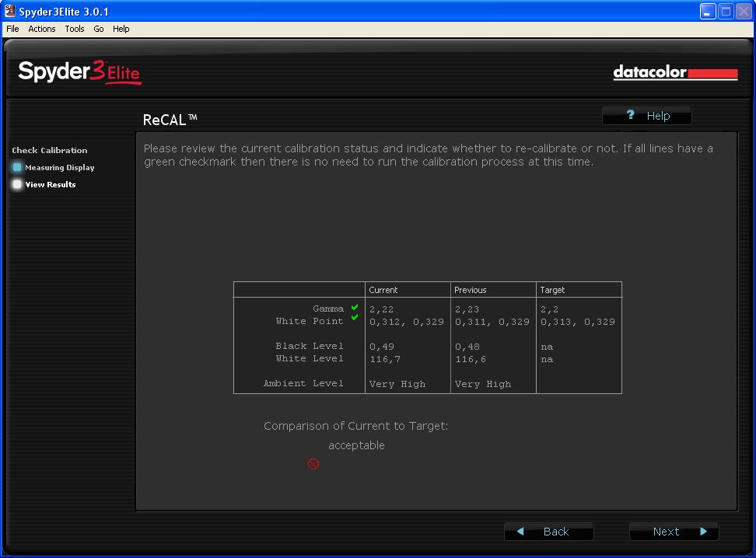The image size is (756, 558).
Task: Click the question mark Help button
Action: (x=646, y=116)
